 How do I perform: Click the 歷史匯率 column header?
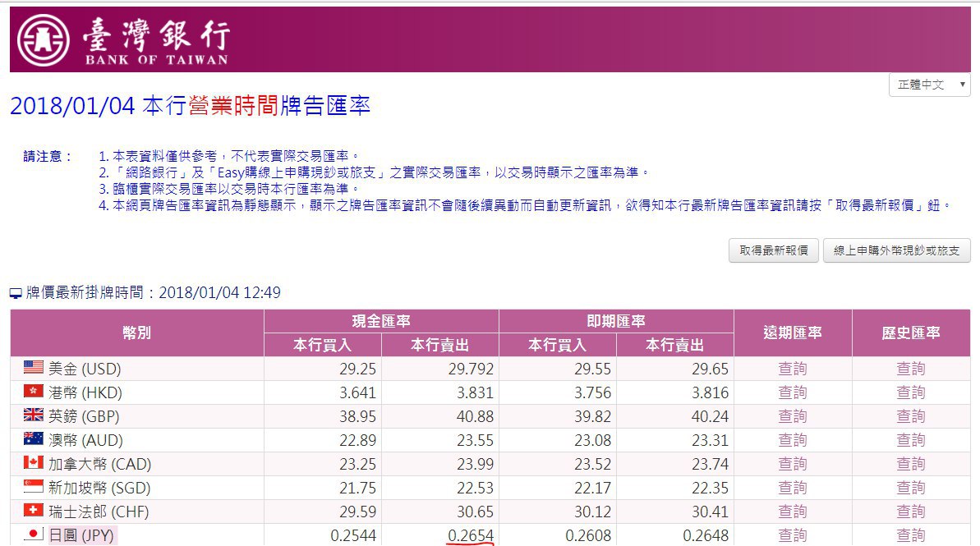point(911,333)
